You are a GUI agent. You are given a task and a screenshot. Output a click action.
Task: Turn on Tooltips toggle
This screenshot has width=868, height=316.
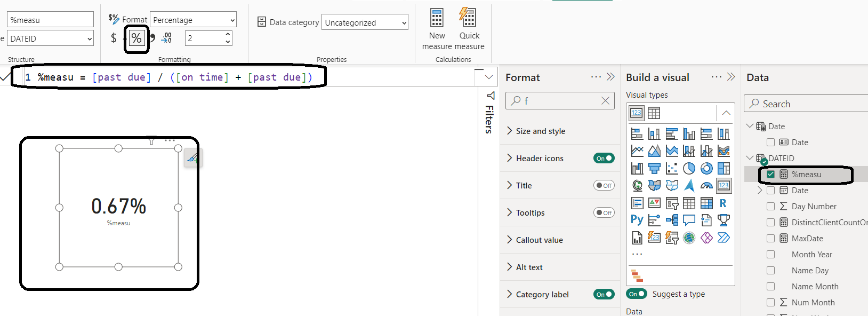(x=604, y=212)
